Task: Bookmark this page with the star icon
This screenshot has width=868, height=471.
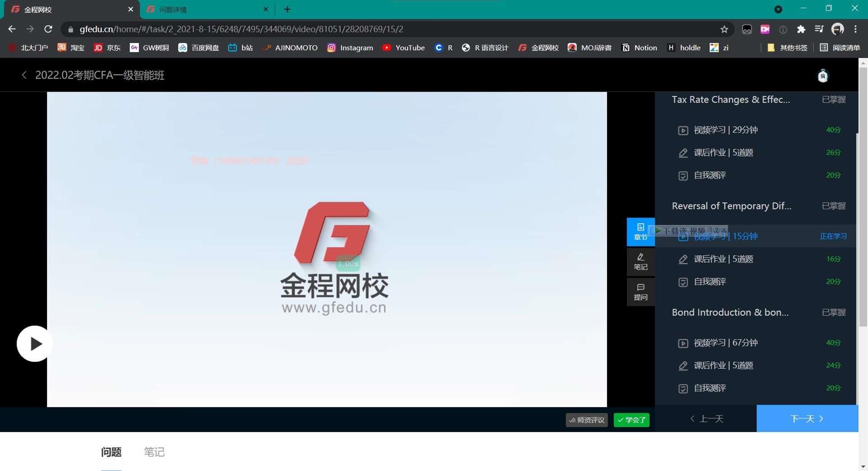Action: pyautogui.click(x=724, y=29)
